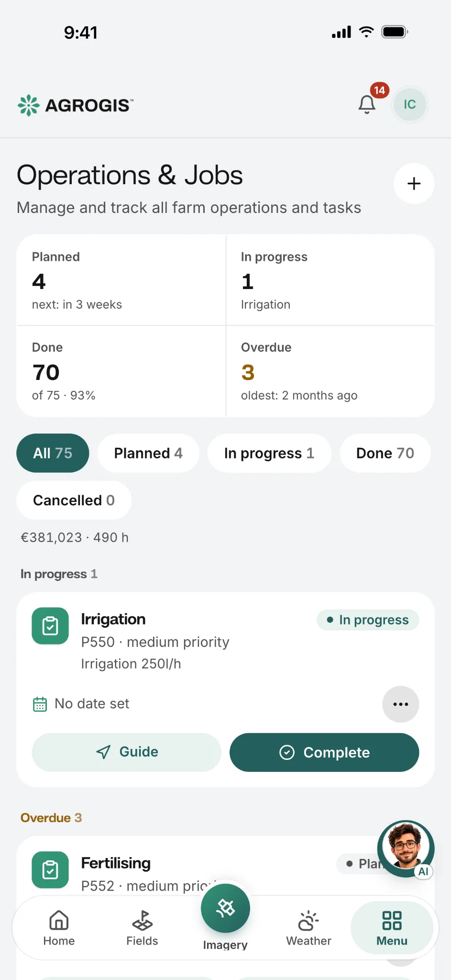This screenshot has height=980, width=451.
Task: Open the three-dots menu on Irrigation card
Action: [401, 704]
